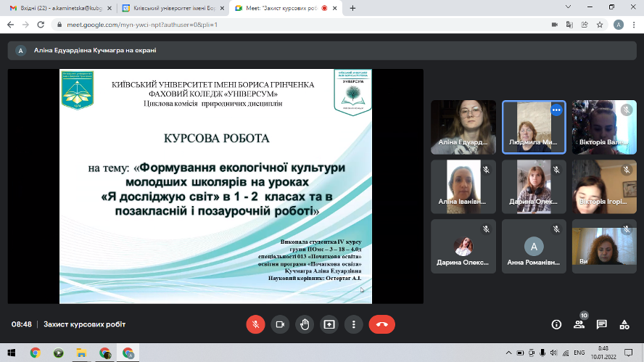Open the chat with everyone panel

601,324
